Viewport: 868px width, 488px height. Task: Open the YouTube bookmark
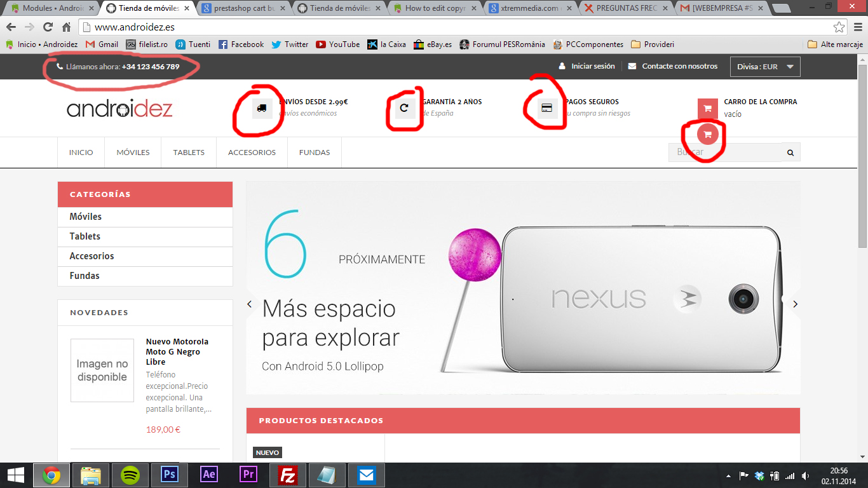[x=338, y=44]
